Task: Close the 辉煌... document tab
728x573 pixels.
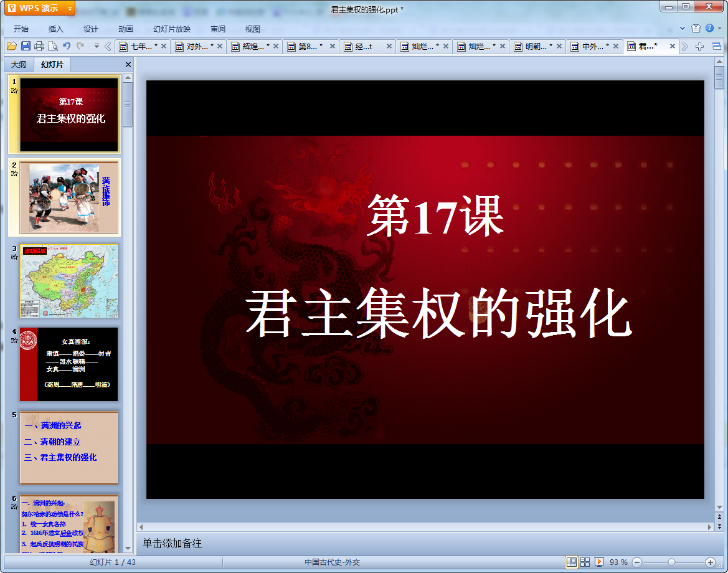Action: click(276, 47)
